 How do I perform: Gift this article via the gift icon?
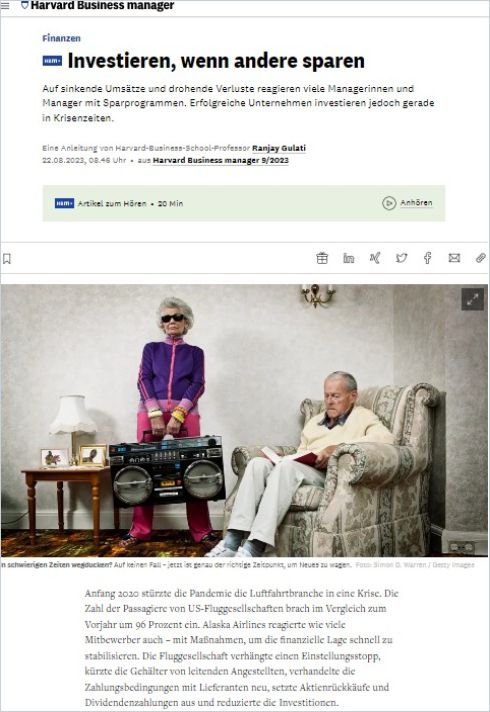coord(322,258)
